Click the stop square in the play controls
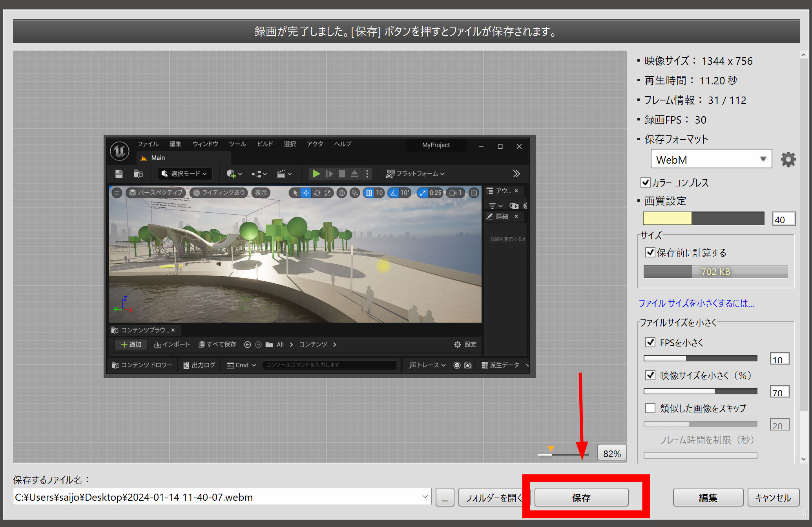Viewport: 812px width, 527px height. (342, 174)
